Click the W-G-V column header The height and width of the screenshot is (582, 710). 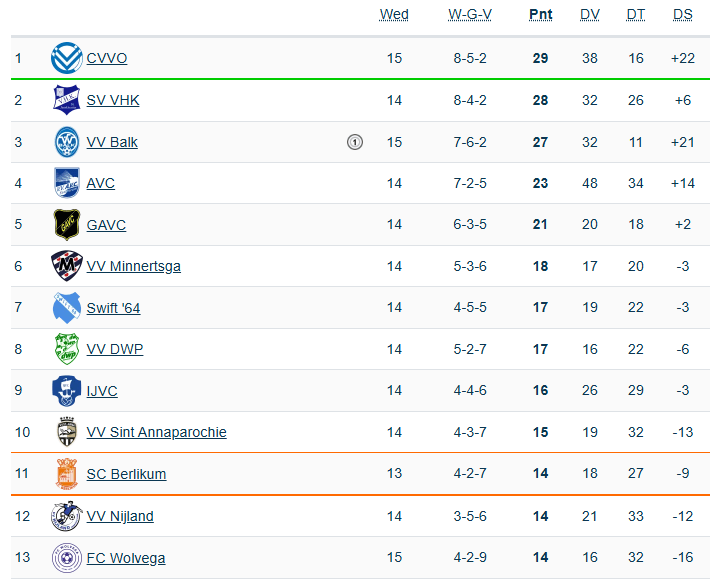click(470, 14)
